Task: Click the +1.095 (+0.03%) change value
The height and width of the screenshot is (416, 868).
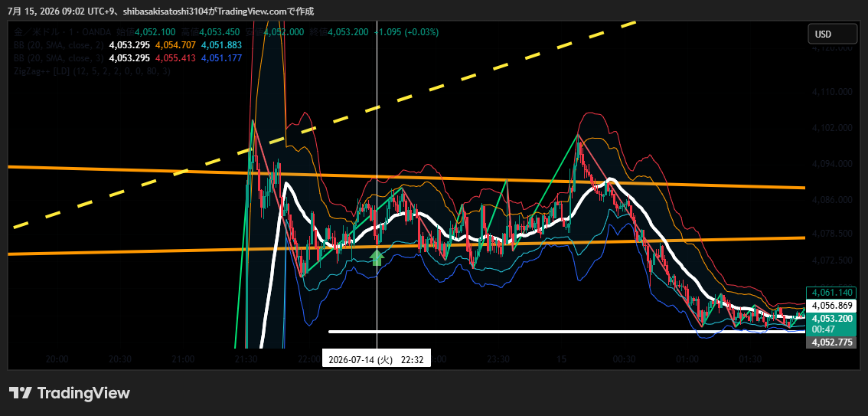Action: point(407,32)
